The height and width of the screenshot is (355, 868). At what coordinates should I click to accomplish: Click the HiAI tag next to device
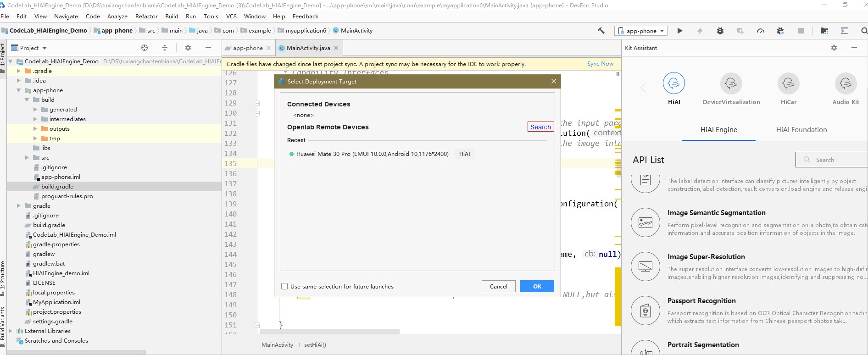[464, 154]
